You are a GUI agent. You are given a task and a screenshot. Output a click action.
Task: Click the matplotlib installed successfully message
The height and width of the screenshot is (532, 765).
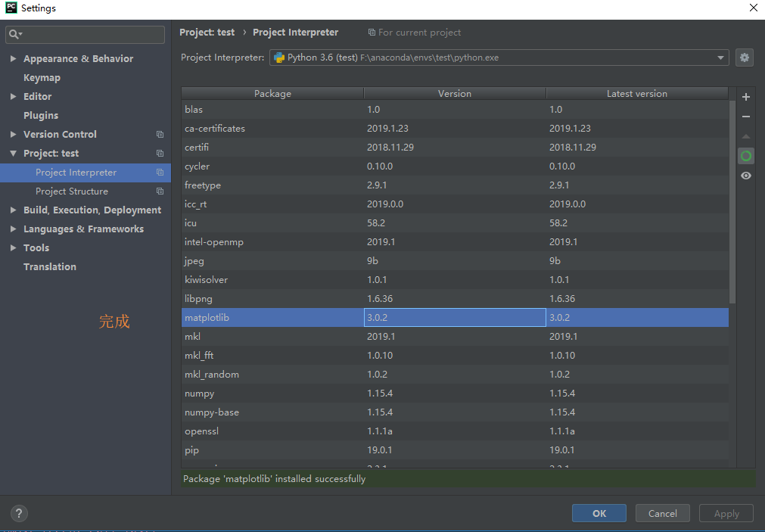274,479
